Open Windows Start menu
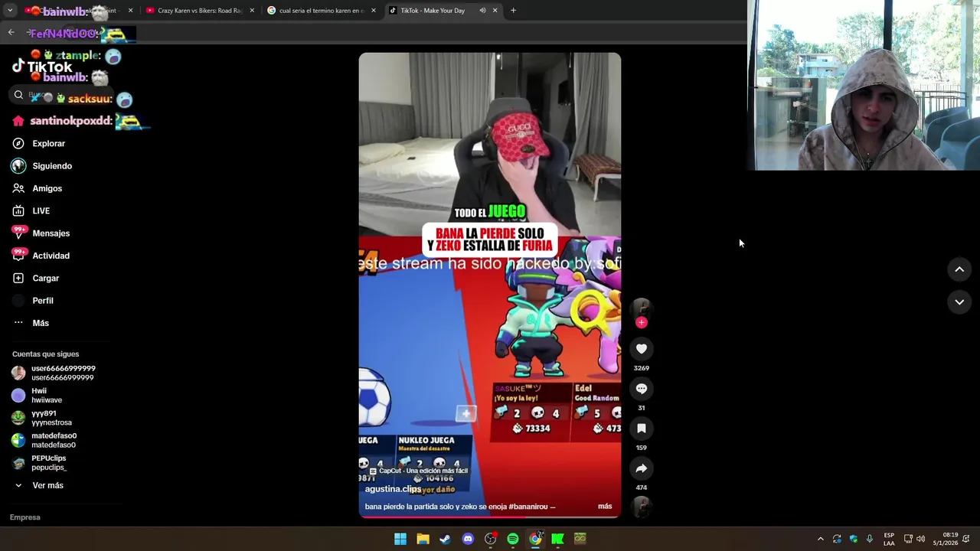The width and height of the screenshot is (980, 551). click(x=400, y=539)
